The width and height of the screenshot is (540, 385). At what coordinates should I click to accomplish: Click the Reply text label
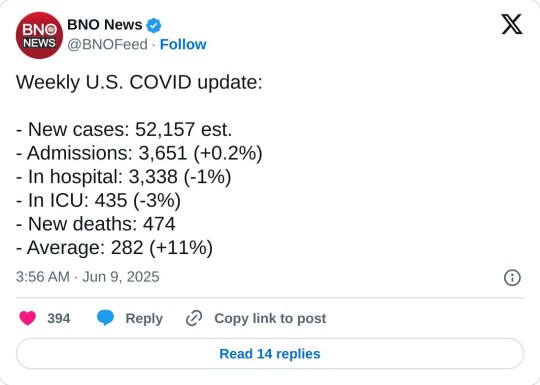pos(144,319)
